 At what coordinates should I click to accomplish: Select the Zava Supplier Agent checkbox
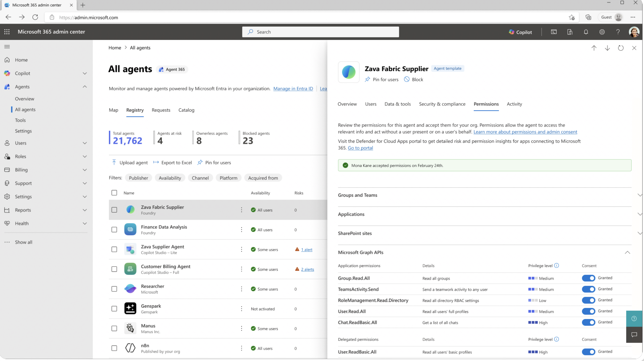click(114, 249)
